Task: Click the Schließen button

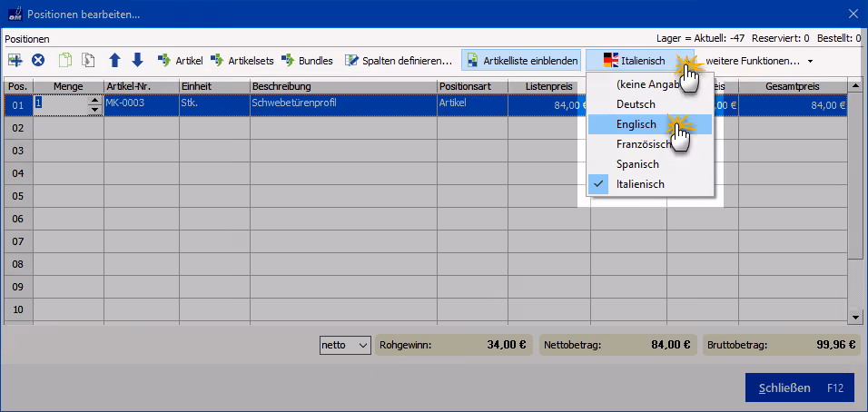Action: [799, 387]
